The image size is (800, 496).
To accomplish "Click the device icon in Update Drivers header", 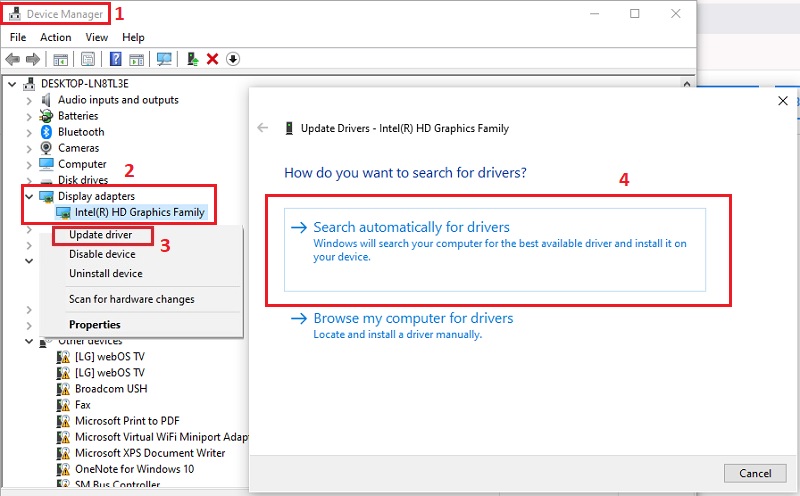I will click(x=289, y=129).
